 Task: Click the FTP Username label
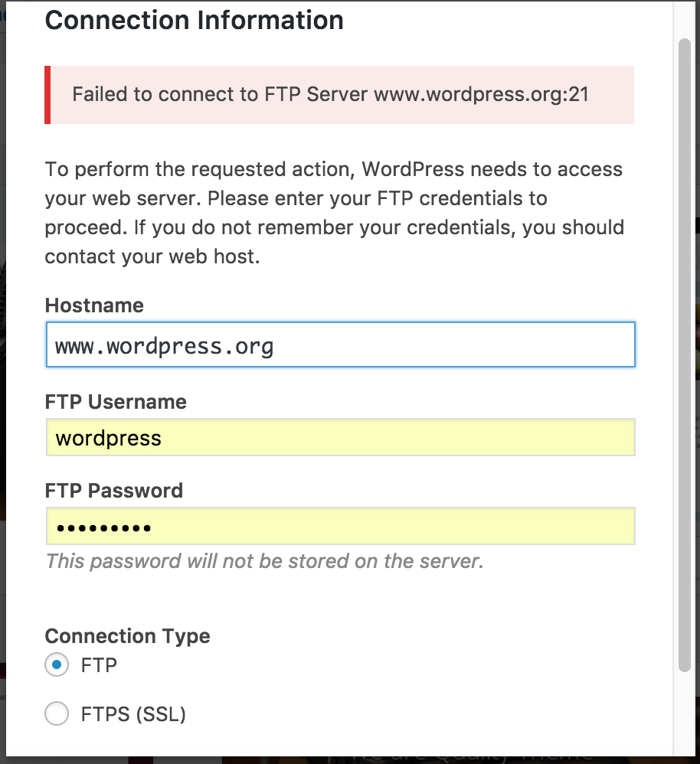116,402
